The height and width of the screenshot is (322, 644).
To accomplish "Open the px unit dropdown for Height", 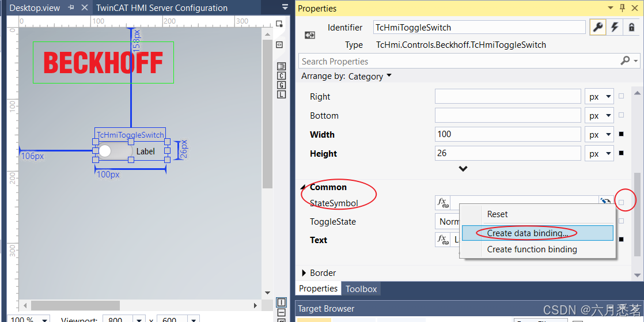I will pyautogui.click(x=599, y=153).
